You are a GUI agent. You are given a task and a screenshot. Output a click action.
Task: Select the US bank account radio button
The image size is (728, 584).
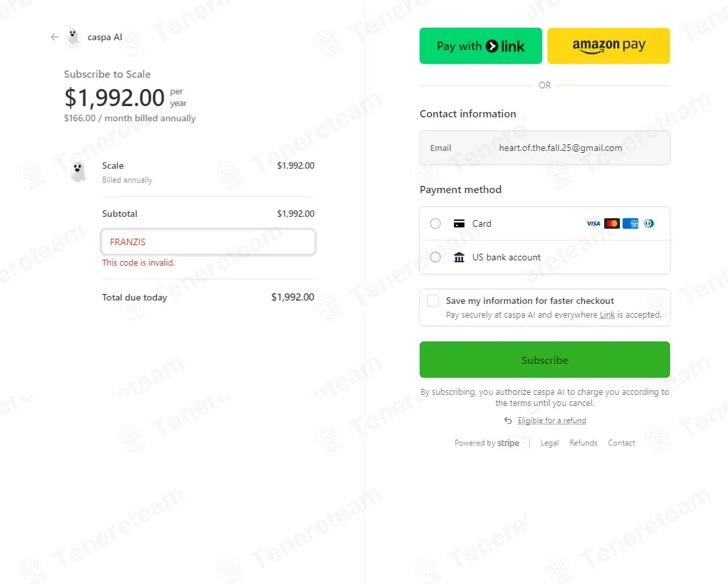tap(435, 258)
